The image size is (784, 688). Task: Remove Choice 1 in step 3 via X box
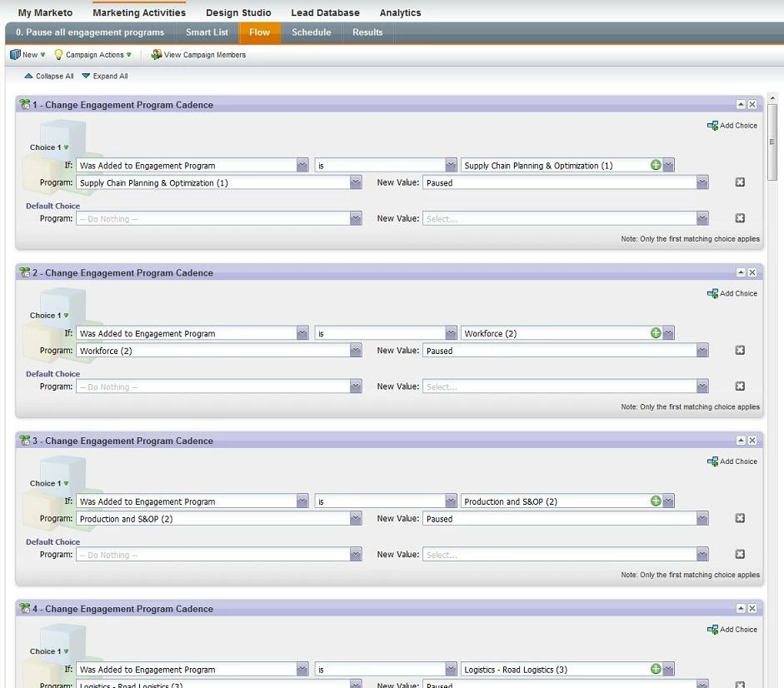click(740, 519)
